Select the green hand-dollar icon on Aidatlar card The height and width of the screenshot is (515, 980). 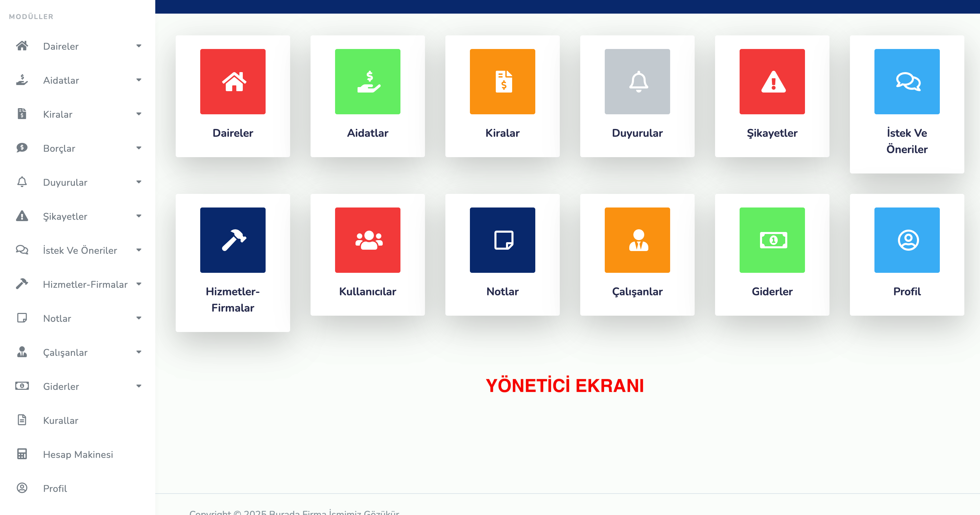367,81
